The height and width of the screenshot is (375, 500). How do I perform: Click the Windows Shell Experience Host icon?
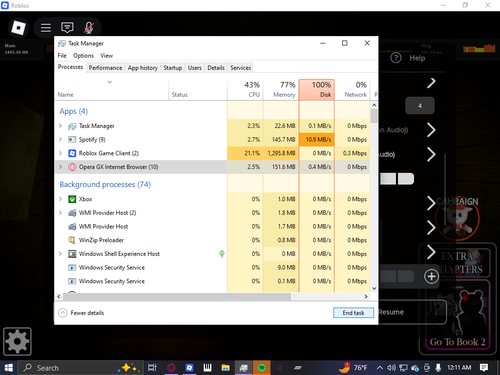tap(72, 254)
